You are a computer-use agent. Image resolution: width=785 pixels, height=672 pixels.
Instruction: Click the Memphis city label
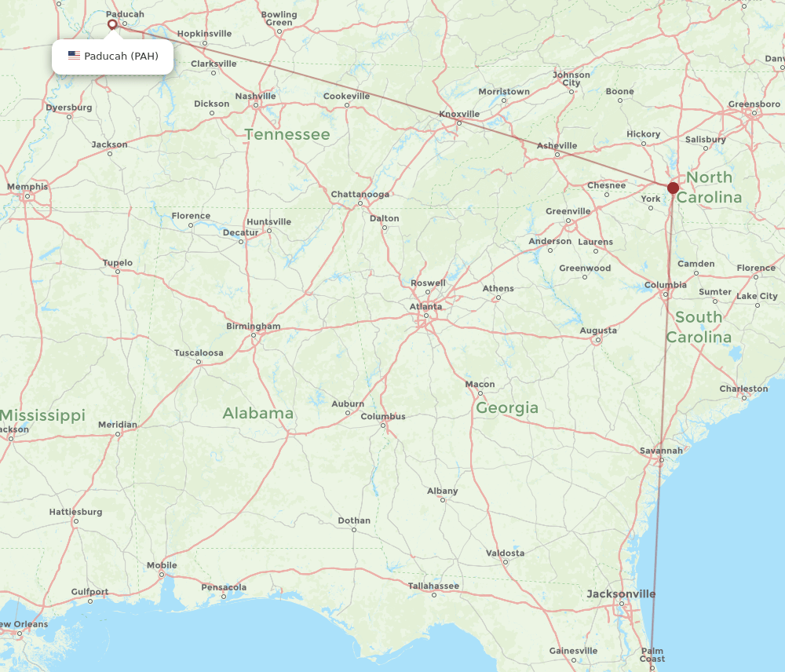[x=27, y=187]
